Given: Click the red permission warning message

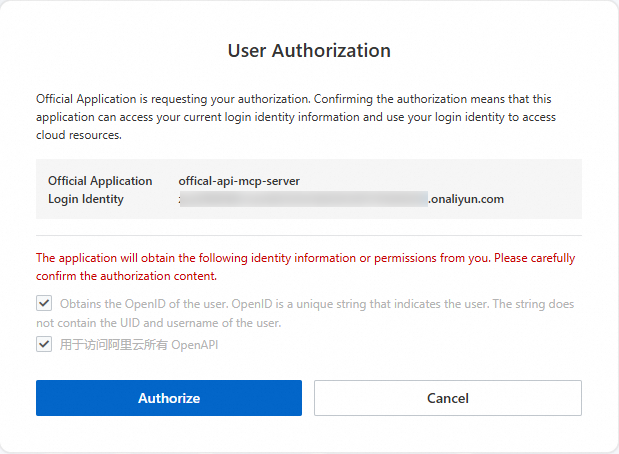Looking at the screenshot, I should (305, 258).
